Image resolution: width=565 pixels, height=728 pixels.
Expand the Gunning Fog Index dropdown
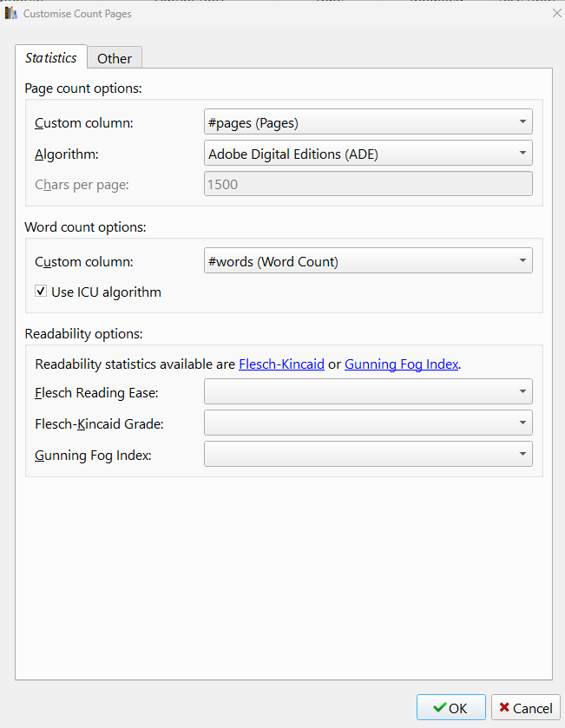(368, 454)
